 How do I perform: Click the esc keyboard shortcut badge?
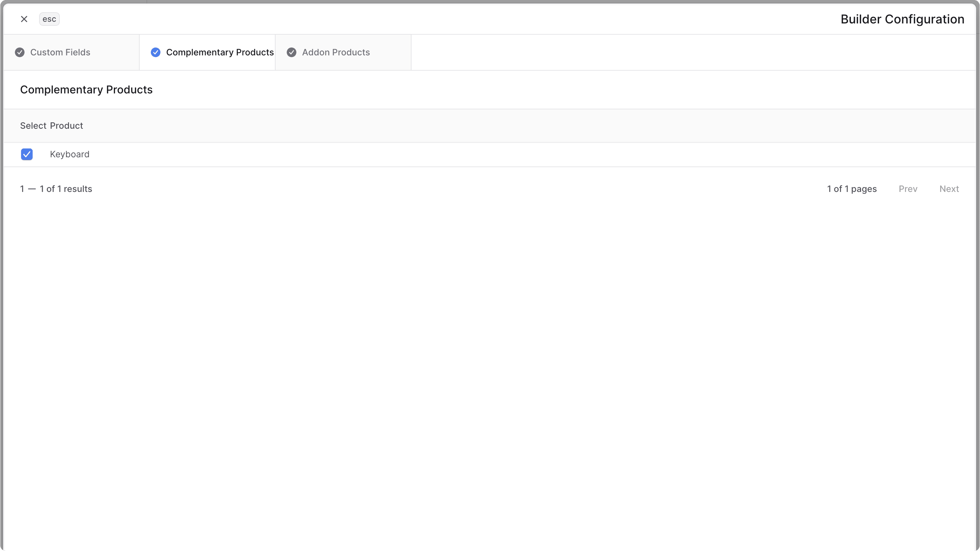[49, 19]
